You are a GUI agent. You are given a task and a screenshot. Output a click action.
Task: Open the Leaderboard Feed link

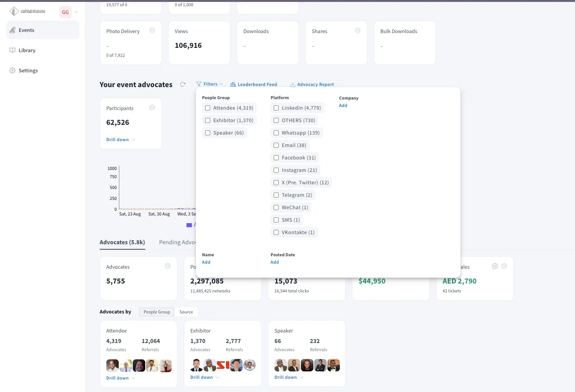pos(253,84)
